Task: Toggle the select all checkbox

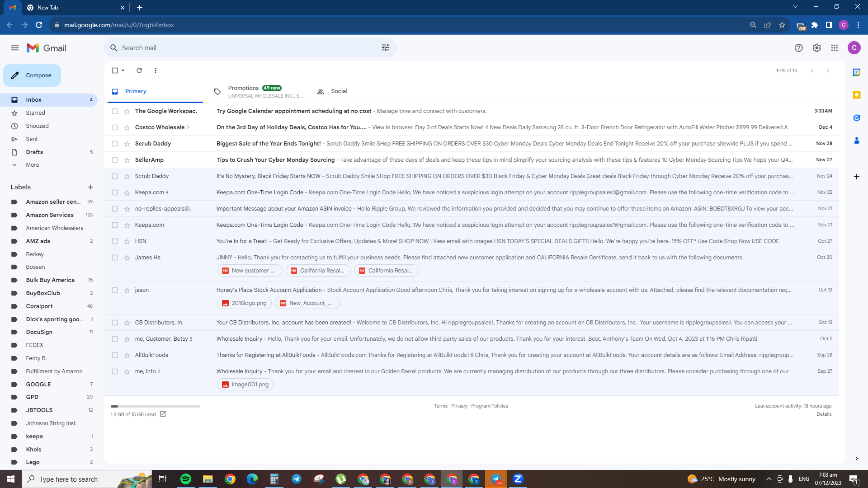Action: [115, 70]
